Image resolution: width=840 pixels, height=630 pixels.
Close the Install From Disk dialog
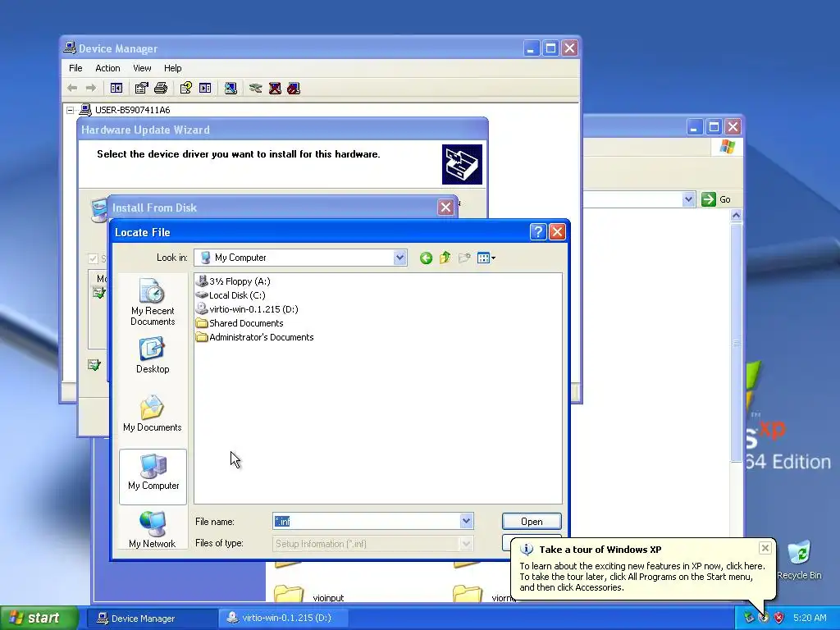[x=445, y=208]
